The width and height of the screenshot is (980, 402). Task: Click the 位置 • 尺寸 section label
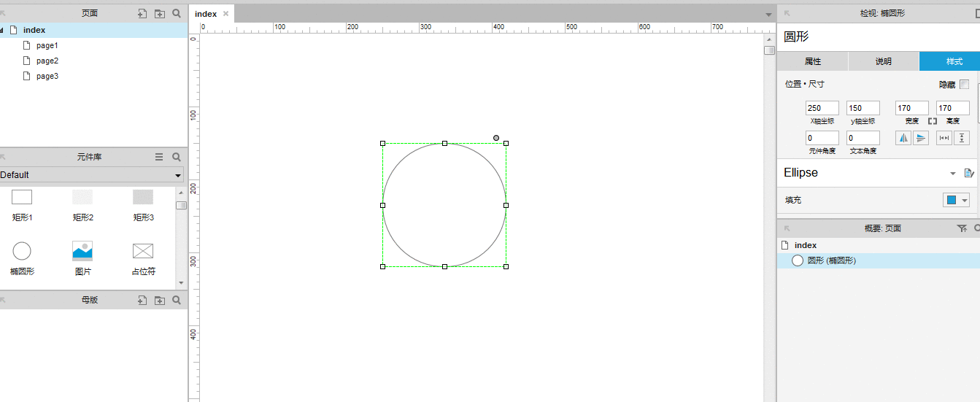(x=804, y=85)
